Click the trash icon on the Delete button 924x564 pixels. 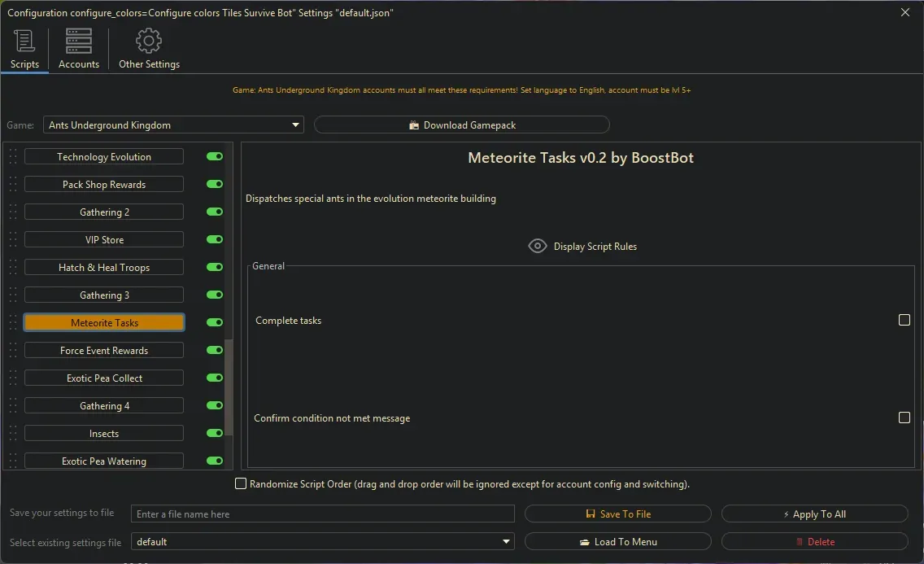[x=801, y=541]
